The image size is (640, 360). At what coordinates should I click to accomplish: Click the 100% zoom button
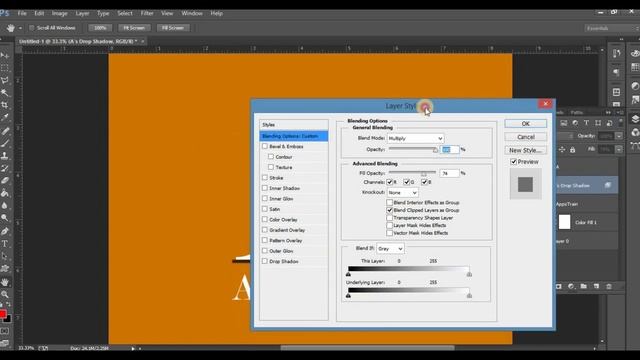coord(100,28)
